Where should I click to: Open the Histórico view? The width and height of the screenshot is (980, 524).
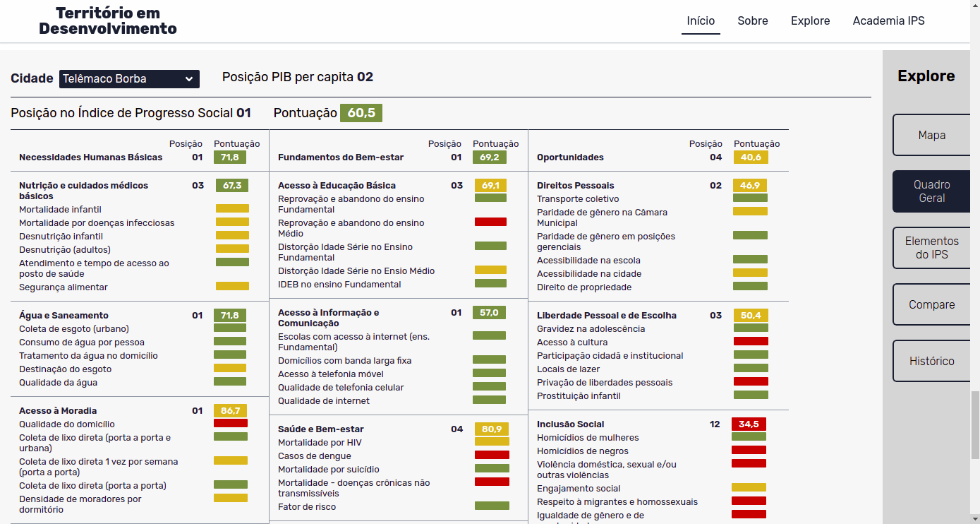click(931, 361)
